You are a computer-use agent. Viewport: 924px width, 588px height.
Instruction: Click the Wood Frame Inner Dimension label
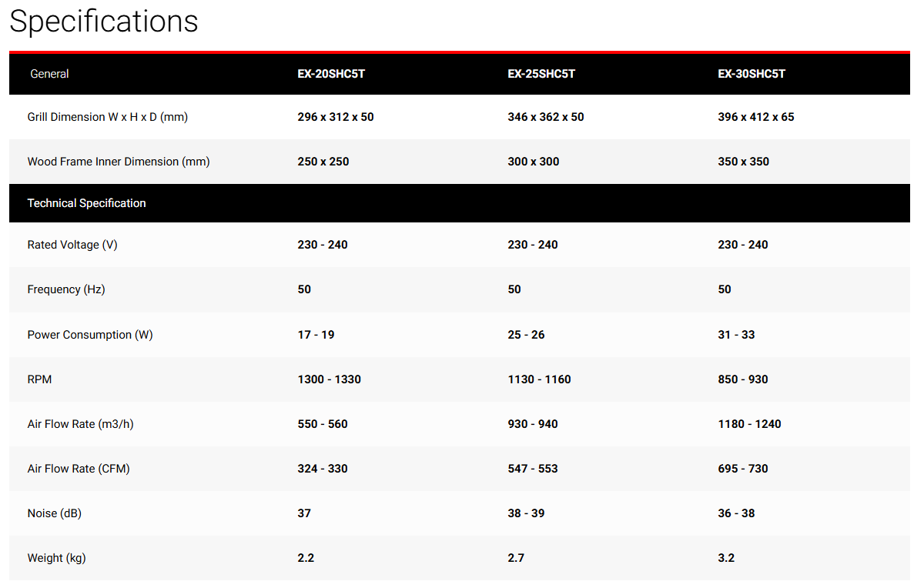[x=119, y=162]
